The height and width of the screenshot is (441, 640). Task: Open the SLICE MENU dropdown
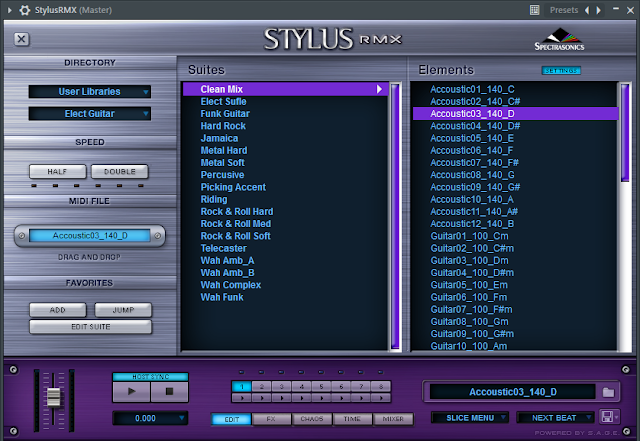coord(470,418)
